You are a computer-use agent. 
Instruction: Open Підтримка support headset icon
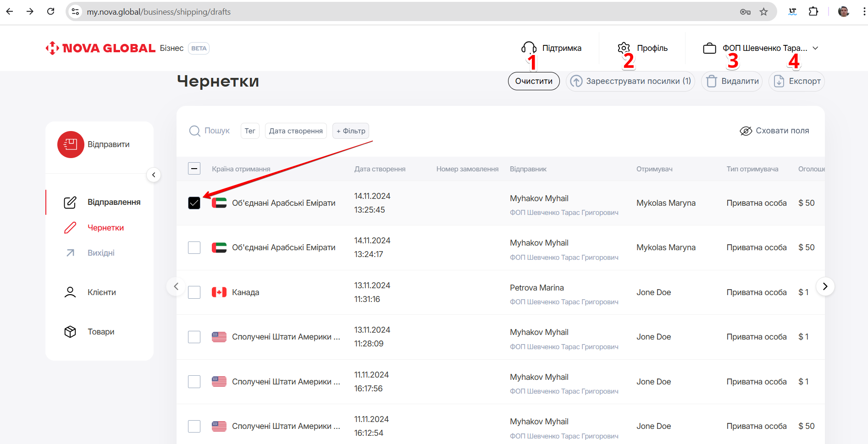pyautogui.click(x=529, y=48)
